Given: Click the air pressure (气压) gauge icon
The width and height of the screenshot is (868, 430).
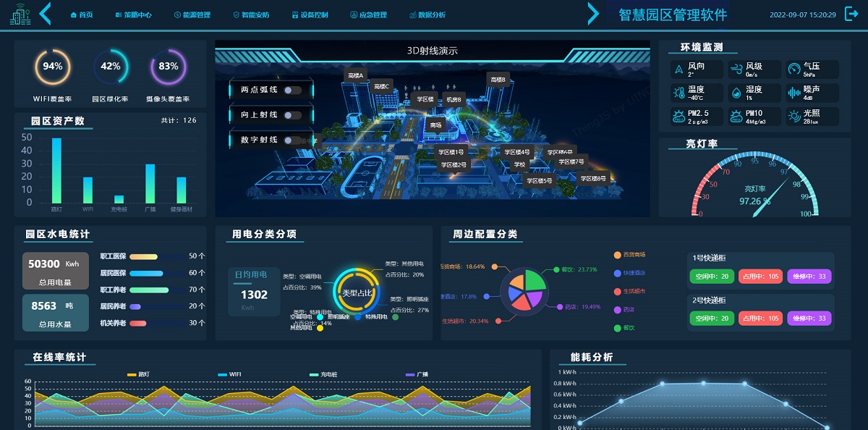Looking at the screenshot, I should pyautogui.click(x=793, y=69).
